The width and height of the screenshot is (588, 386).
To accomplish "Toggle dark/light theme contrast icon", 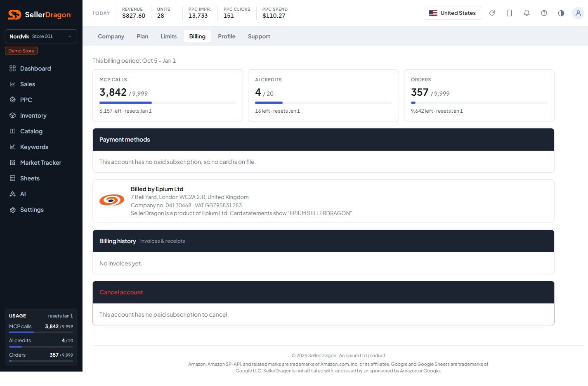I will pyautogui.click(x=561, y=13).
